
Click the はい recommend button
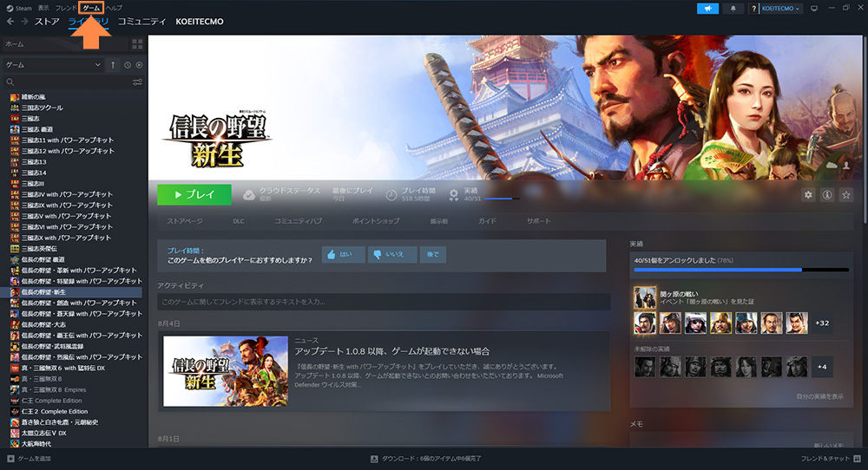[x=343, y=255]
